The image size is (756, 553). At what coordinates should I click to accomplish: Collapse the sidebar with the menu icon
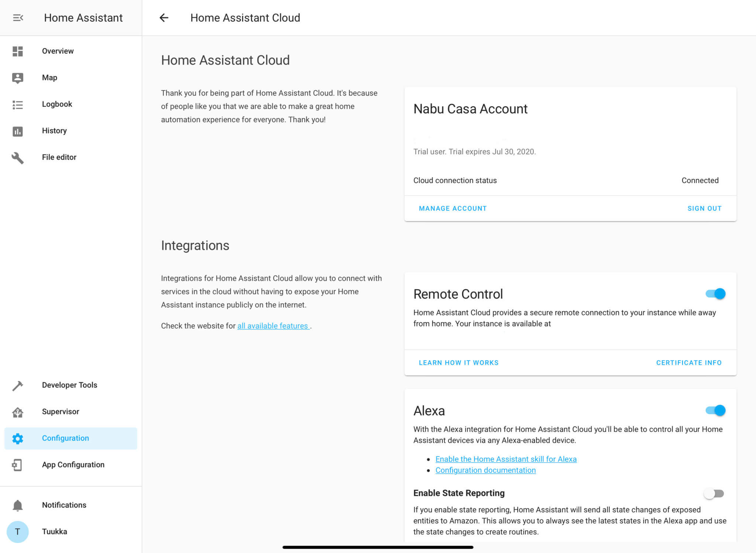(x=18, y=18)
